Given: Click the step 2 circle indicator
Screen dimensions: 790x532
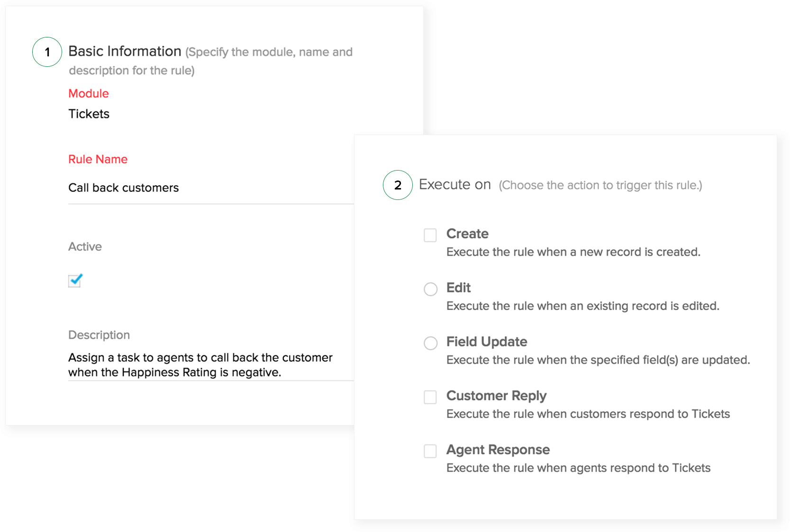Looking at the screenshot, I should click(397, 185).
